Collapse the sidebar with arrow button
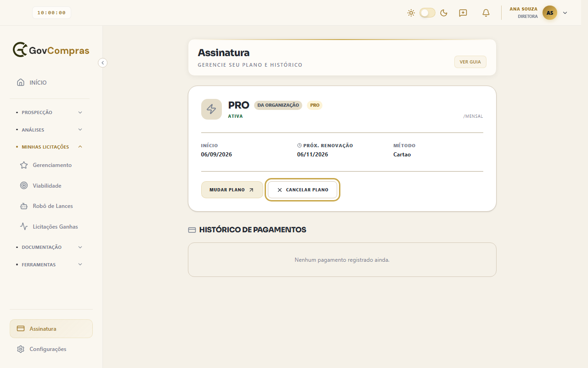Image resolution: width=588 pixels, height=368 pixels. tap(102, 63)
